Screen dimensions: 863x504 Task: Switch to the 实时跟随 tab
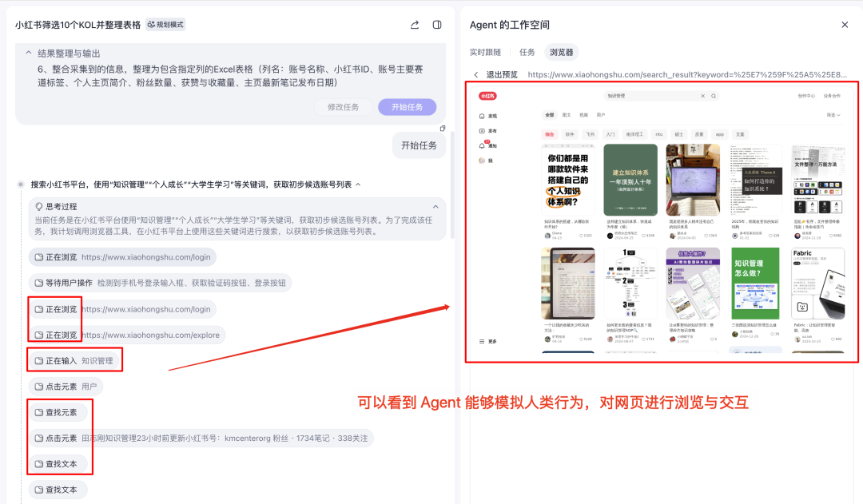(485, 52)
